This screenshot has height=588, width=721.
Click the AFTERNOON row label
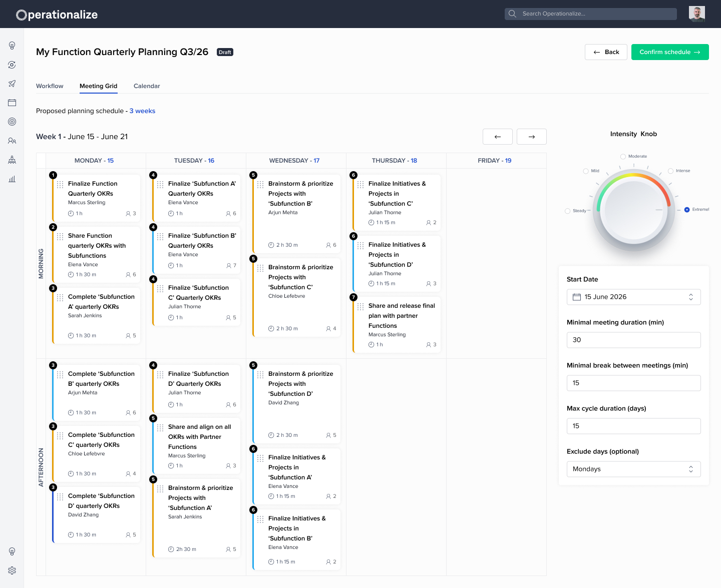tap(41, 467)
